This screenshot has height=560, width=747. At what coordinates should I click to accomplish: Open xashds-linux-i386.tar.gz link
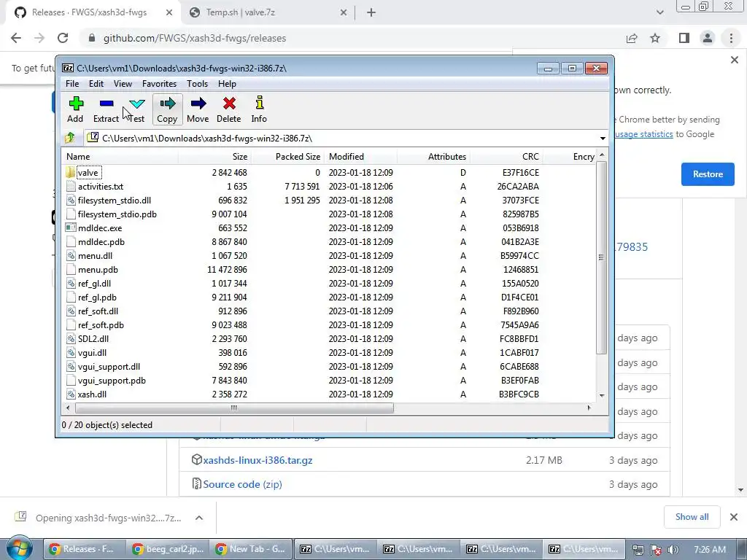[258, 461]
